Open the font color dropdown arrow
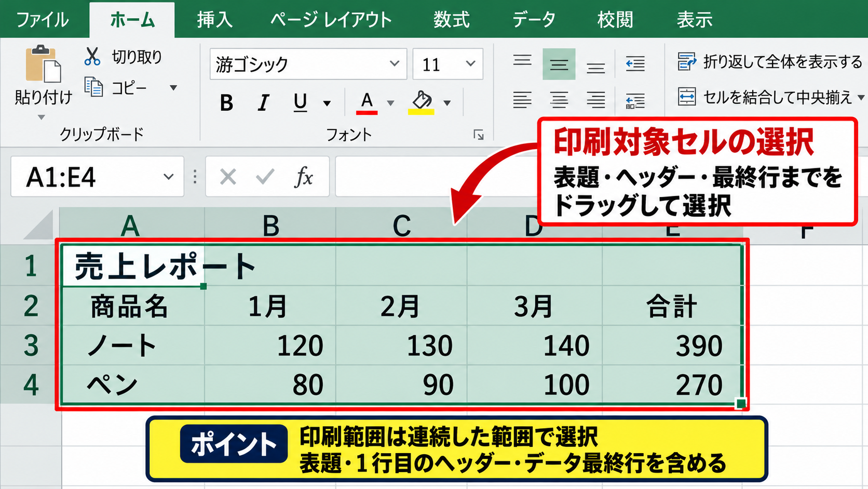Viewport: 868px width, 489px height. (x=390, y=103)
